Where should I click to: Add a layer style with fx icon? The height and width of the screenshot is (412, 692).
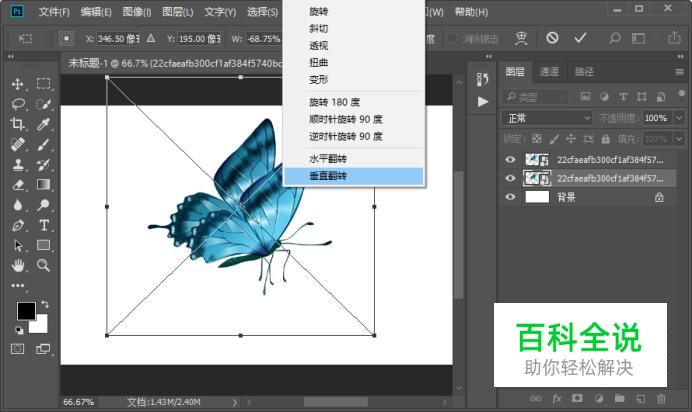coord(557,399)
